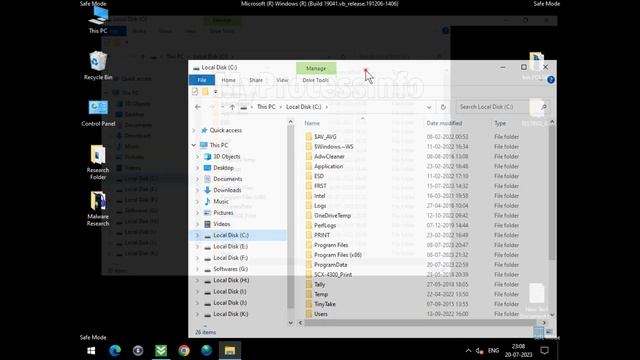The image size is (640, 360).
Task: Expand 3D Objects tree node
Action: click(198, 157)
